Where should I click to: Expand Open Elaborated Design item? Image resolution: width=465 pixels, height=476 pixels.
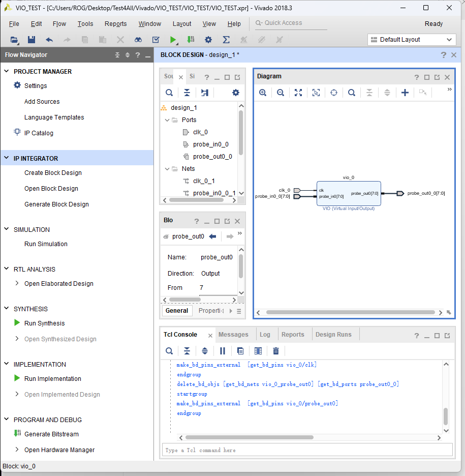click(17, 283)
